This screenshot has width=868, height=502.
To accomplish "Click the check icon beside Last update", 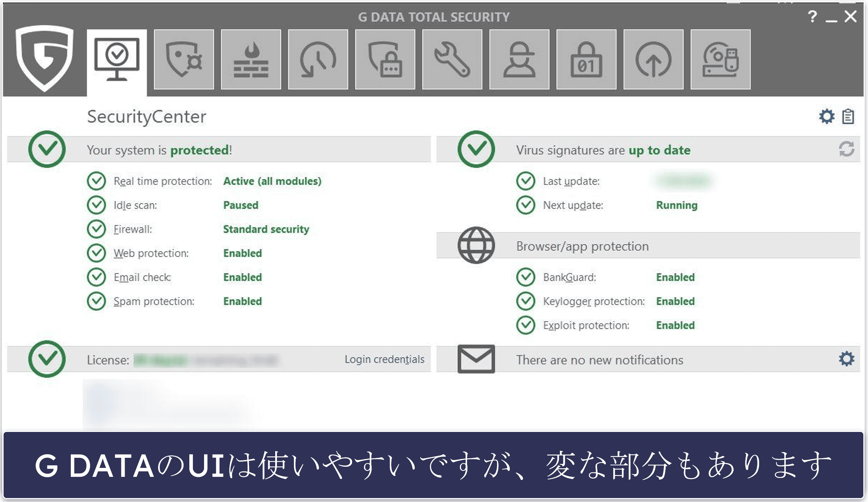I will pos(526,181).
